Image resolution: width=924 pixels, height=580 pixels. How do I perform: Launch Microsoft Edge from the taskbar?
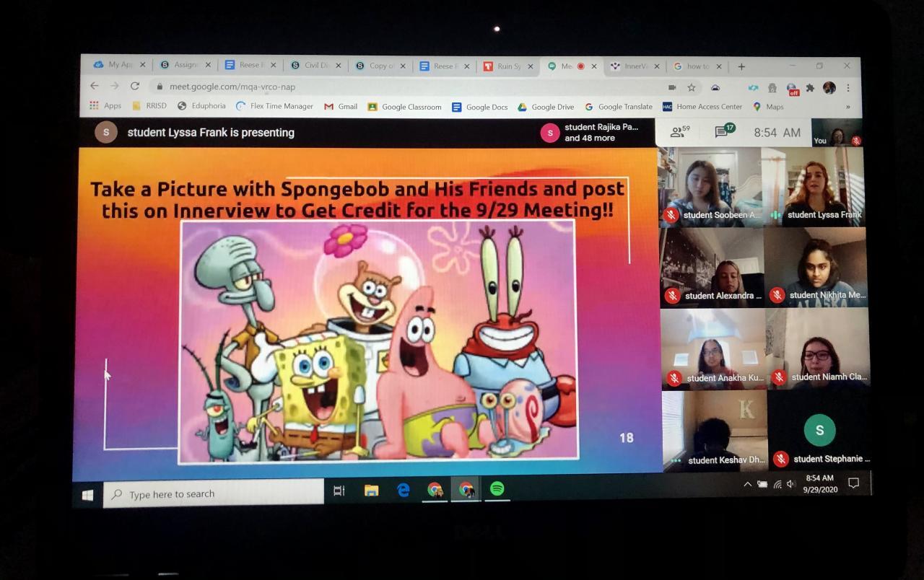[x=403, y=490]
